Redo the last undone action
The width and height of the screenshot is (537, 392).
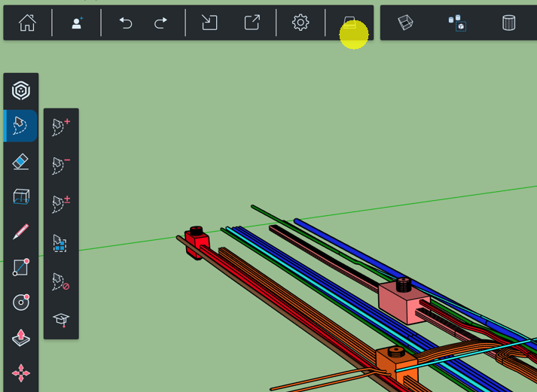pyautogui.click(x=160, y=23)
